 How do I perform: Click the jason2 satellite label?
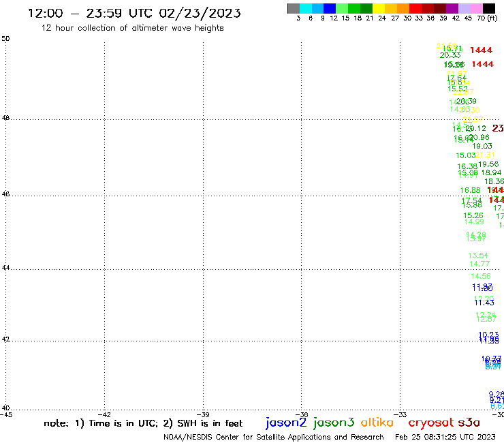tap(286, 423)
